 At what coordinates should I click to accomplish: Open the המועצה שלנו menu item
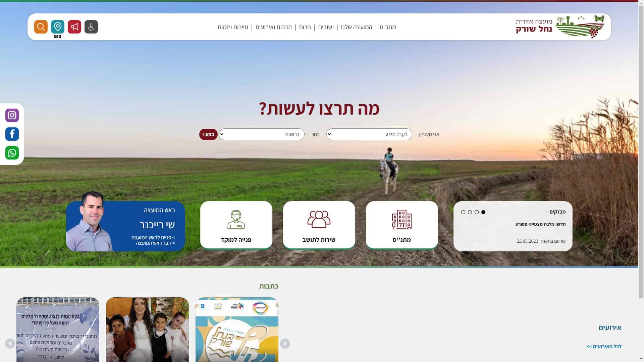(357, 27)
